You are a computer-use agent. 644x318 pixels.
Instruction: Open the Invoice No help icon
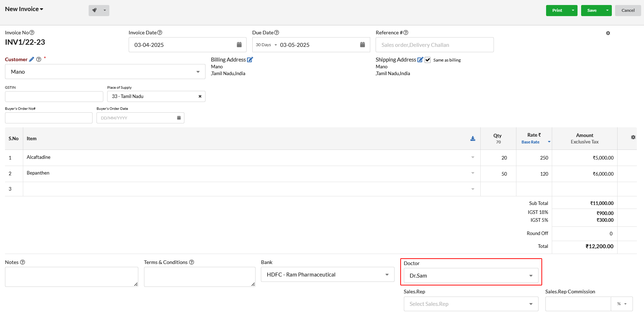(32, 33)
